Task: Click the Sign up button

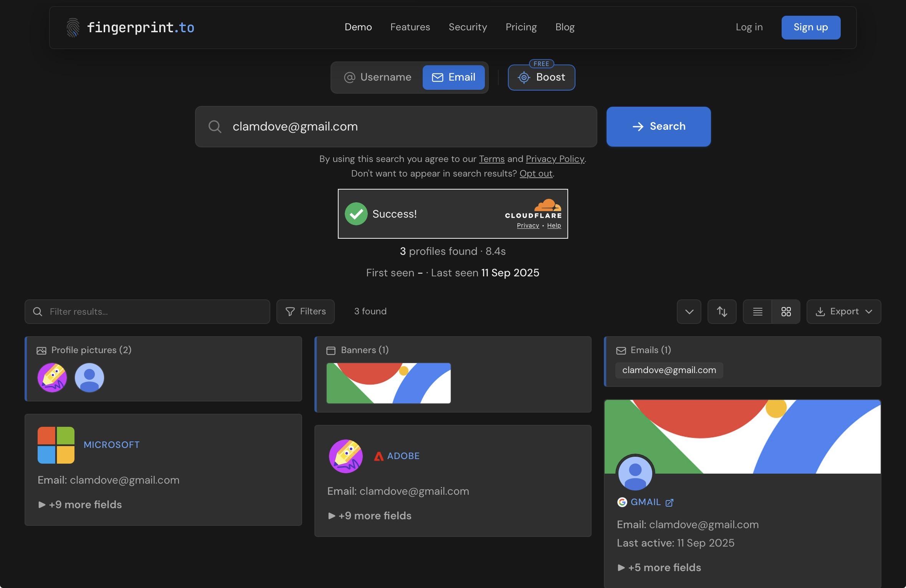Action: click(811, 27)
